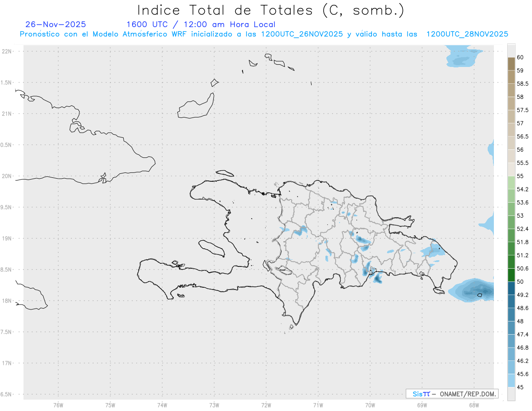Click the title 'Indice Total de Totales (C, somb.)'
This screenshot has width=532, height=411.
click(271, 10)
